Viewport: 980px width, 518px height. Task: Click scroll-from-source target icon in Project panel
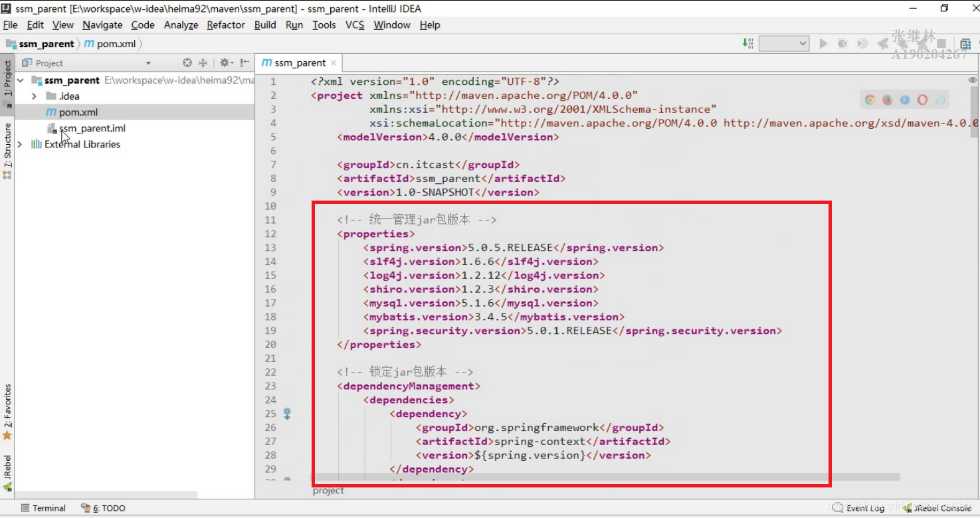click(187, 62)
